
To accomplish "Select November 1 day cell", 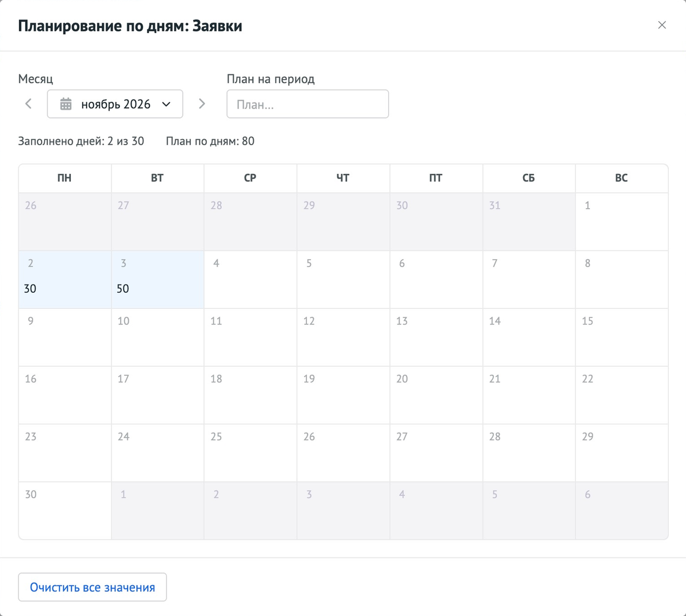I will [x=622, y=222].
